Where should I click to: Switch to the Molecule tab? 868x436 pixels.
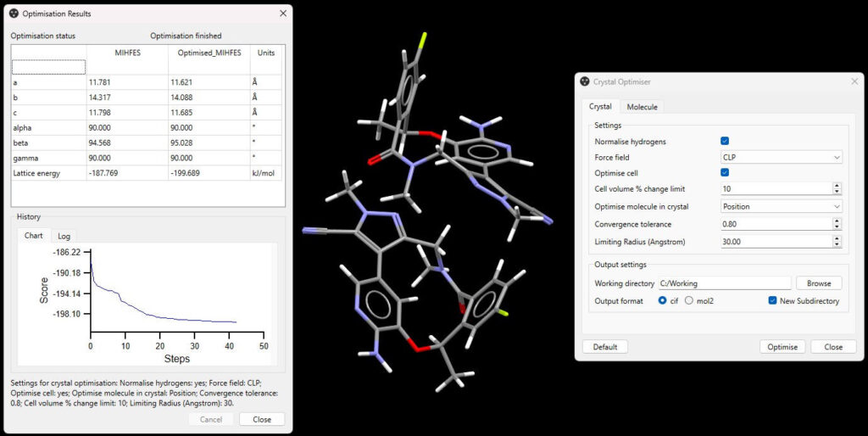pos(642,107)
